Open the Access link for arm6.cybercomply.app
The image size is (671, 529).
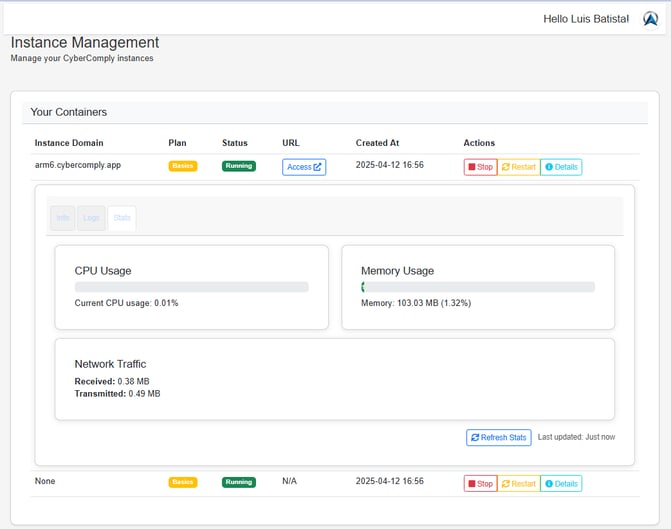pos(304,167)
